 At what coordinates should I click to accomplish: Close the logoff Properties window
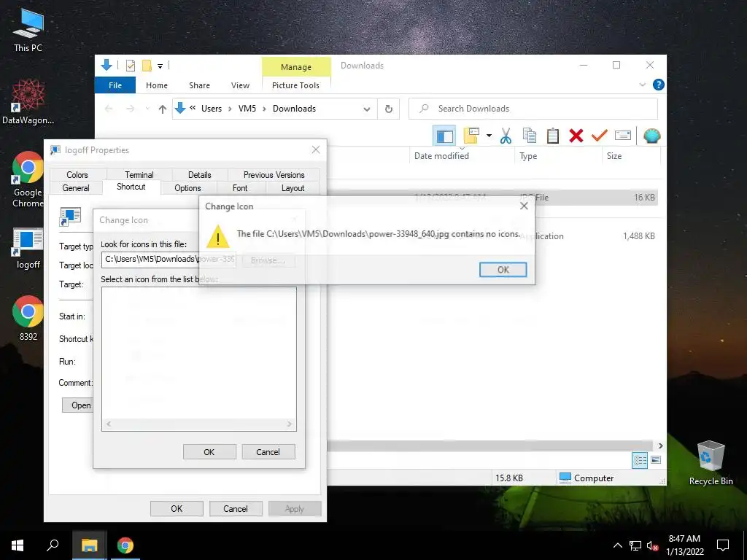[x=315, y=149]
